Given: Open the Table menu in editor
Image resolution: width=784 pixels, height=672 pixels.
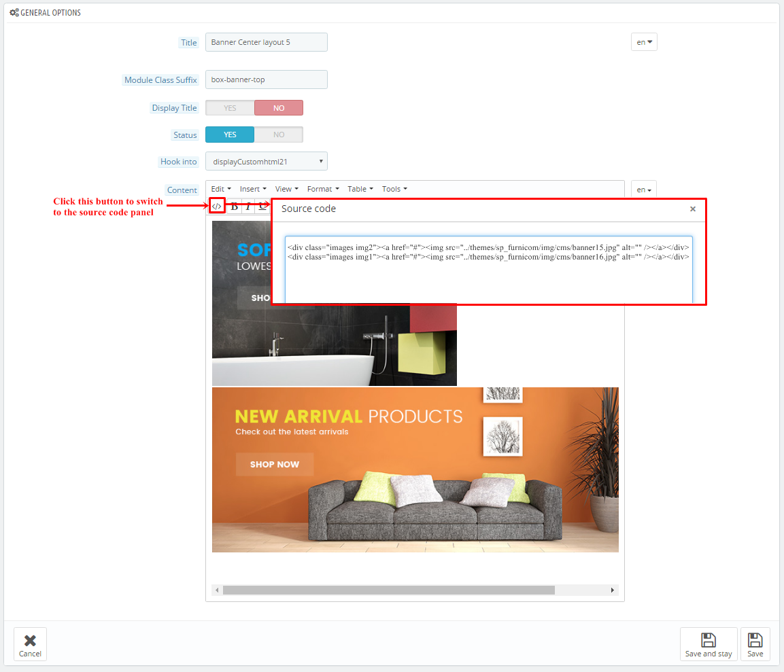Looking at the screenshot, I should [360, 189].
